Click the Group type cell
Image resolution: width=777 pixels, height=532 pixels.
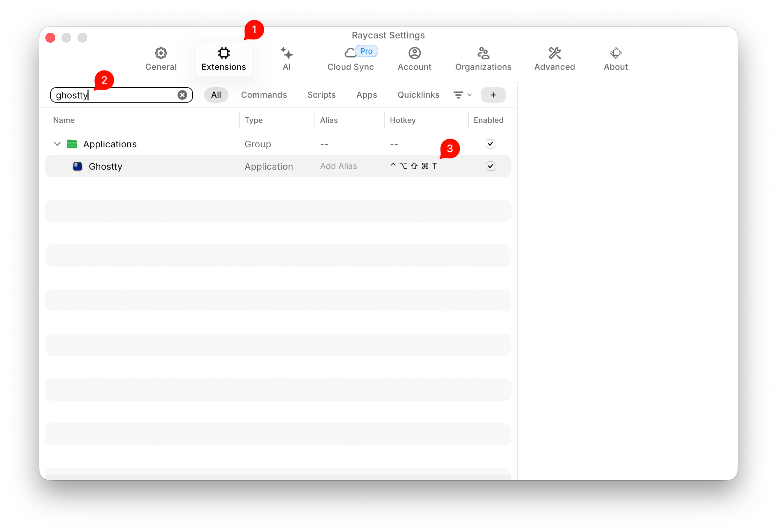(x=258, y=144)
